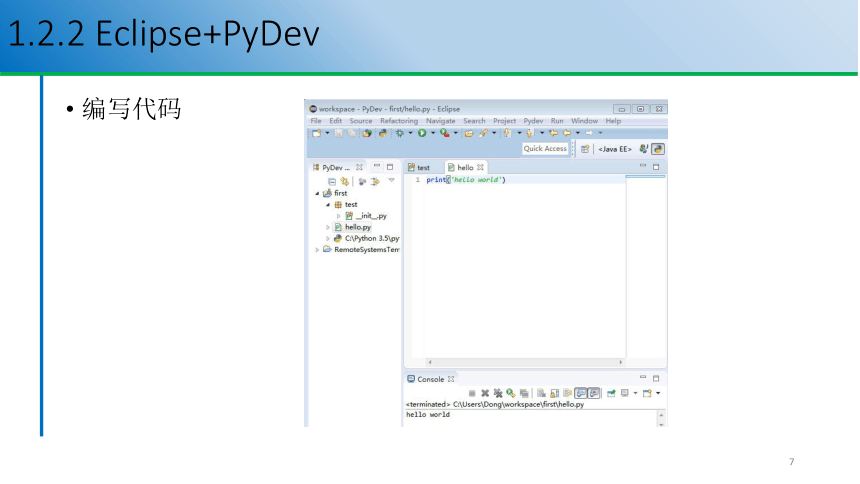Open the Debug configurations dropdown arrow
This screenshot has width=860, height=484.
[410, 133]
